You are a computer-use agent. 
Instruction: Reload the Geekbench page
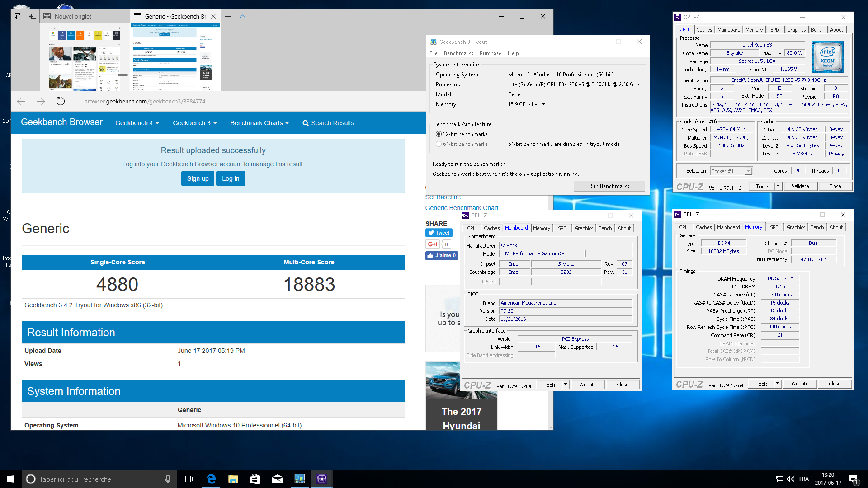61,102
